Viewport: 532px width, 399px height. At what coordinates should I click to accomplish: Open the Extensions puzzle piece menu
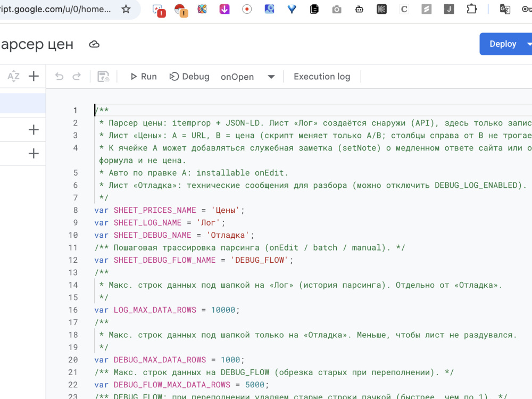click(471, 9)
